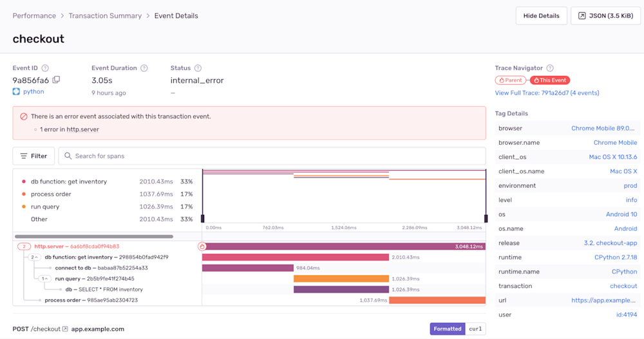Click the http.server 3,048.12ms duration bar
The height and width of the screenshot is (339, 644).
344,246
